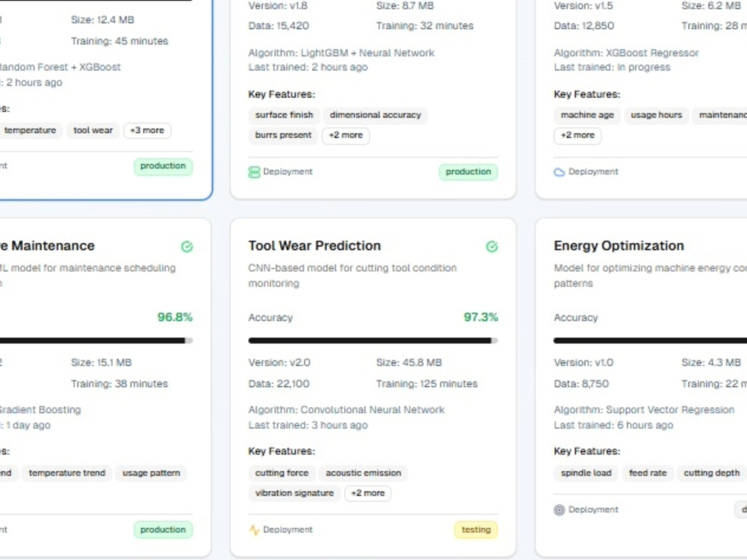Expand '+2 more' beside vibration signature
Image resolution: width=747 pixels, height=560 pixels.
[368, 494]
